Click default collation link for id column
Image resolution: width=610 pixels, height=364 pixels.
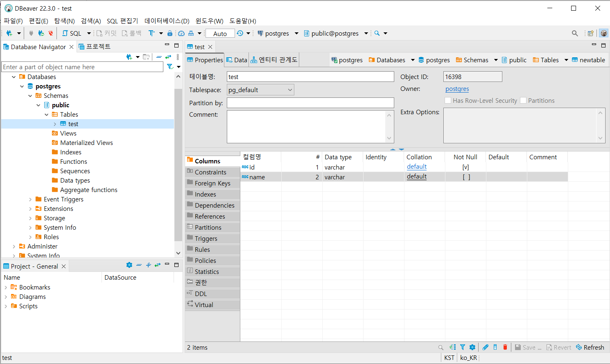point(417,167)
